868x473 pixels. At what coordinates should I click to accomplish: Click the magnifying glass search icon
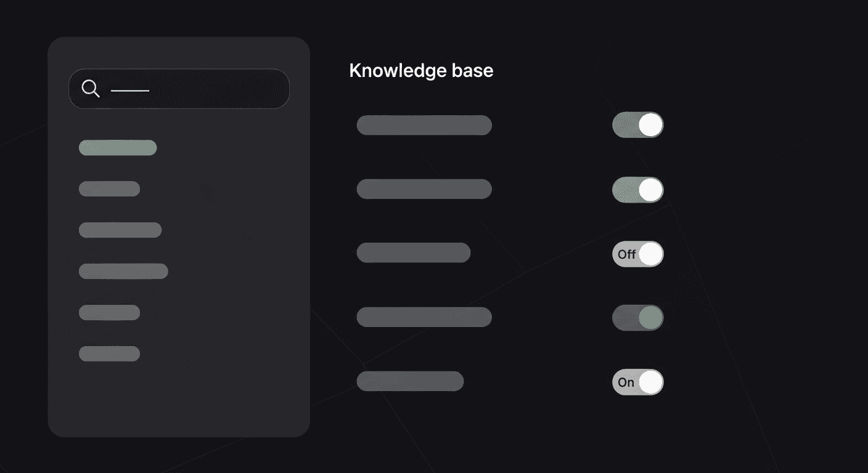(x=90, y=89)
